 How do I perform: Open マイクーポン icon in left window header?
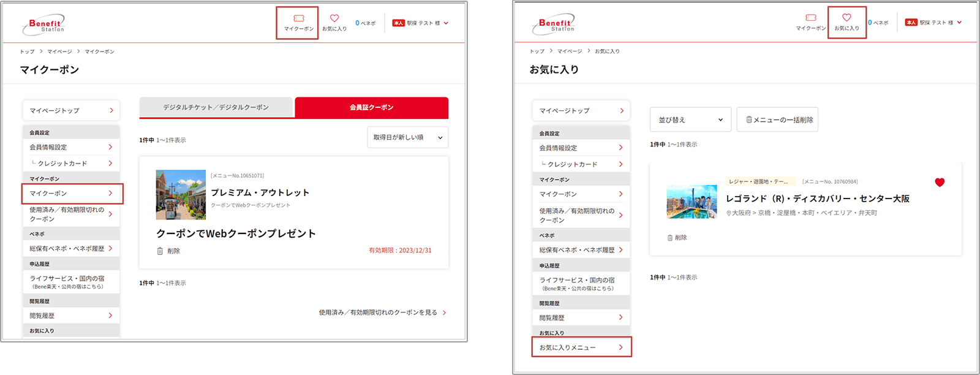coord(298,23)
